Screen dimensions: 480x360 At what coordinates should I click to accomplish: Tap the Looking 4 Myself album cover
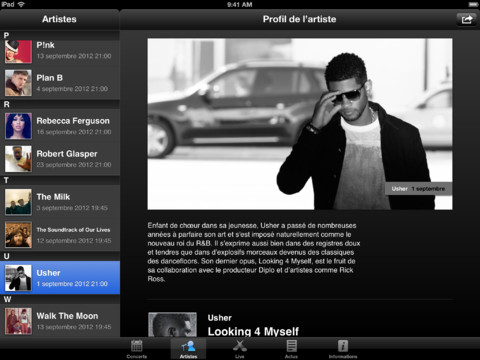coord(172,324)
